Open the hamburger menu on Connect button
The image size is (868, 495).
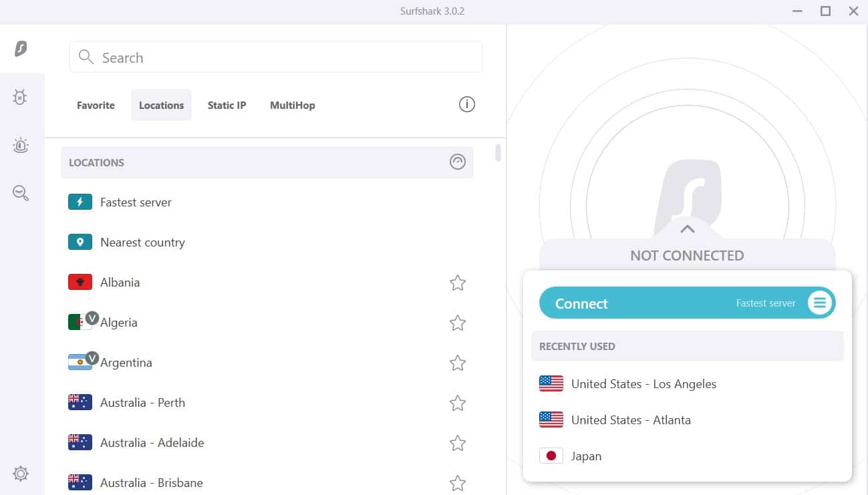tap(820, 303)
